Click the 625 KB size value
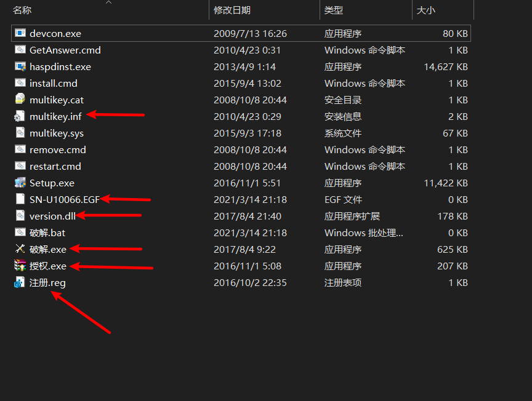The image size is (532, 401). click(x=453, y=250)
